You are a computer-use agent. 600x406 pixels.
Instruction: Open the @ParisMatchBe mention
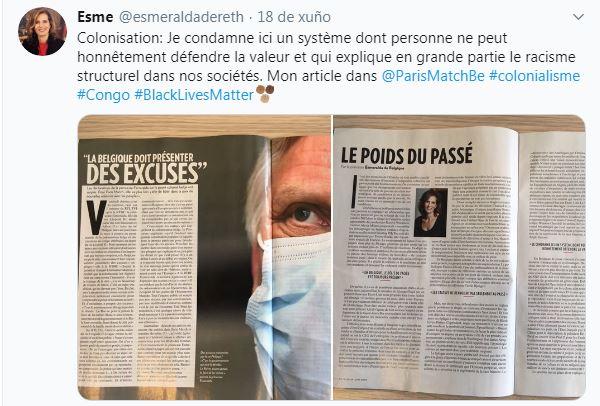tap(433, 76)
